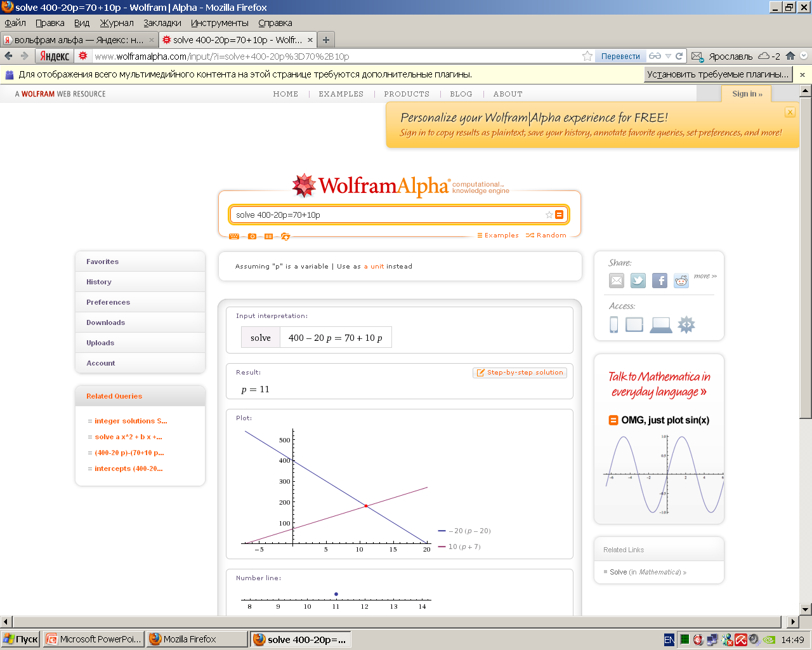Go forward in Firefox navigation
This screenshot has height=650, width=812.
click(24, 56)
